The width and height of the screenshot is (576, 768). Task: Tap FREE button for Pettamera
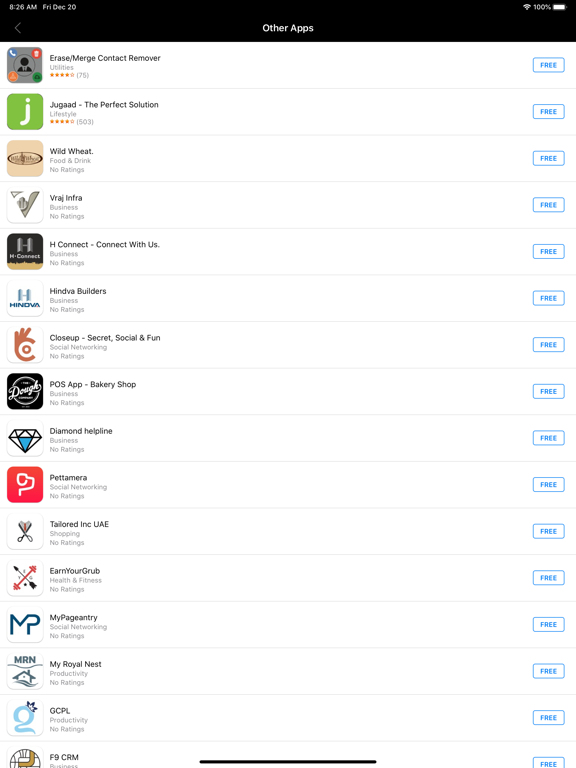pyautogui.click(x=549, y=484)
